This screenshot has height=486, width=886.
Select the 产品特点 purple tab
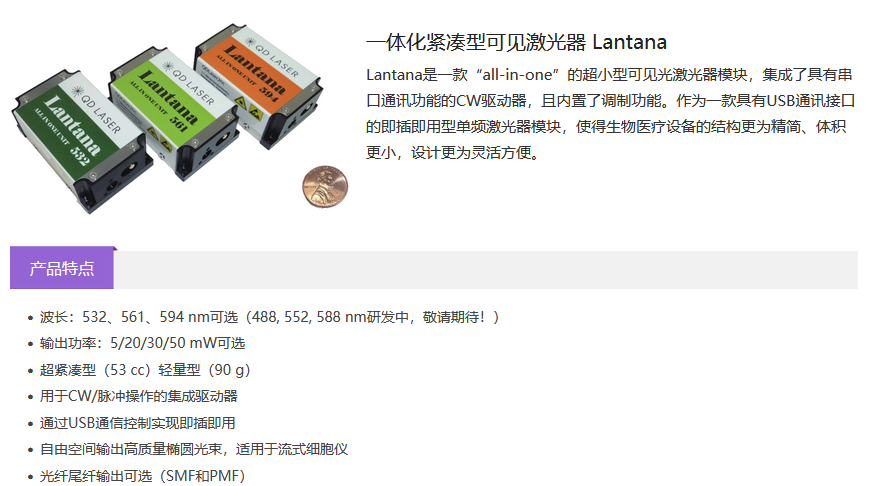click(62, 268)
